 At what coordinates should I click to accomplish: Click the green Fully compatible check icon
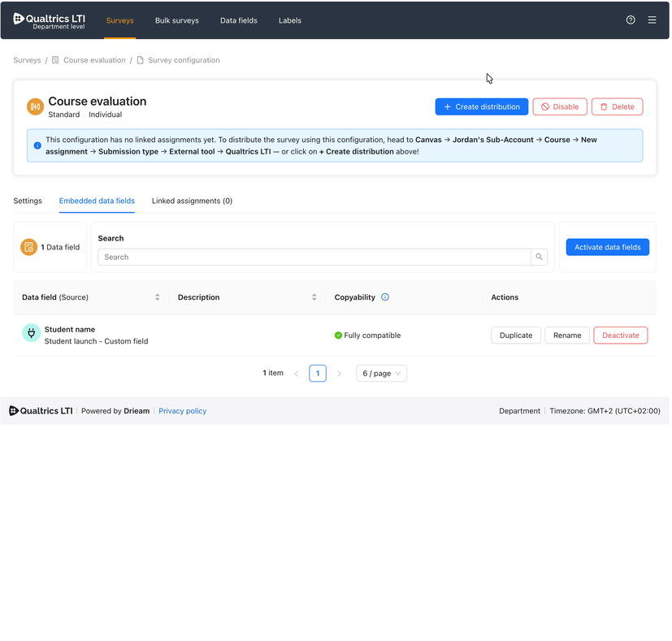click(x=338, y=335)
